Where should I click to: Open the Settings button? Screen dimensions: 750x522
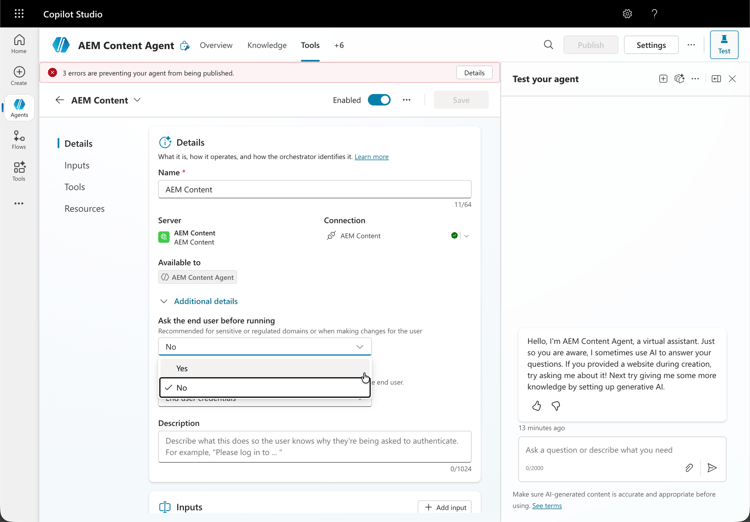651,45
